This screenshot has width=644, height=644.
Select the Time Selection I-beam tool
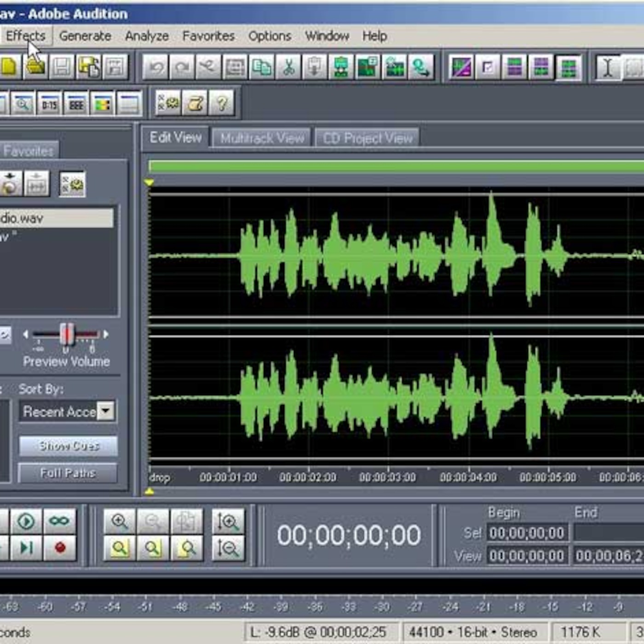(608, 68)
